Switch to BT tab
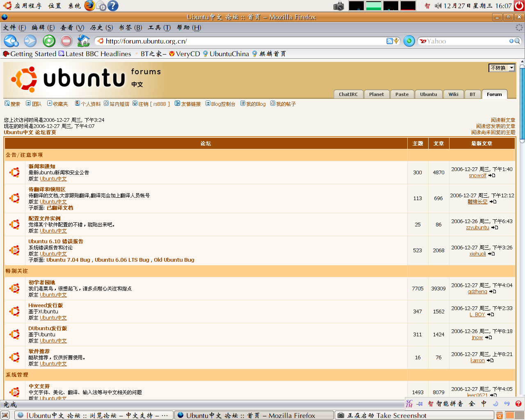The height and width of the screenshot is (420, 525). pos(472,94)
